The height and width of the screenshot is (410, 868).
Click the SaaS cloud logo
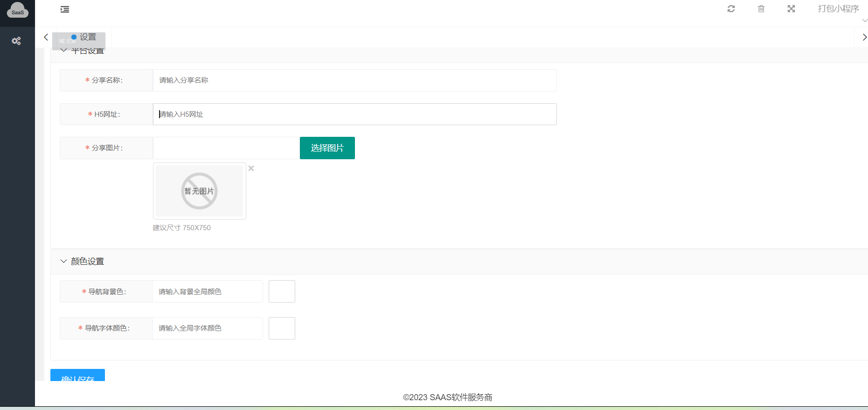(17, 10)
